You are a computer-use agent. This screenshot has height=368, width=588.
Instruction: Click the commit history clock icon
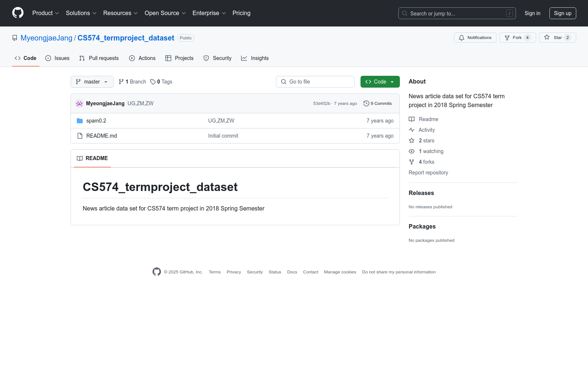pos(366,103)
